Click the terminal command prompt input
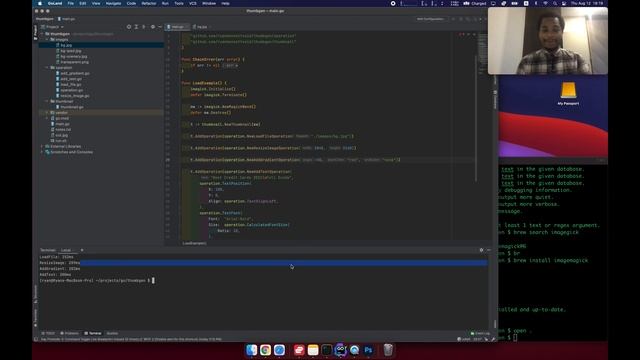 coord(153,280)
